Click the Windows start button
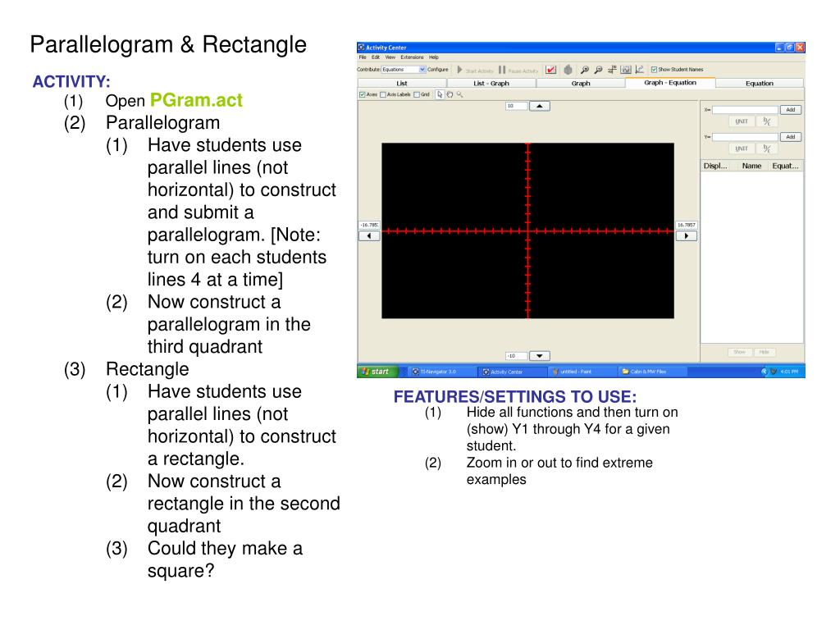This screenshot has height=630, width=840. [378, 372]
